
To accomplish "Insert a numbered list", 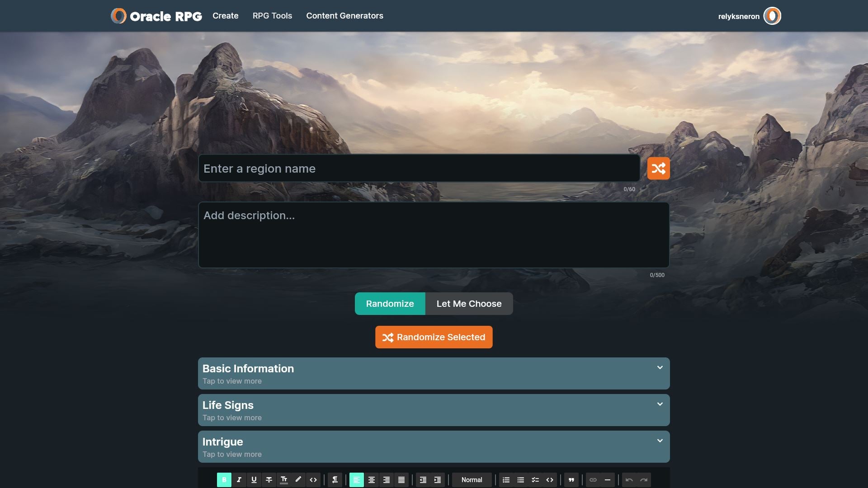I will [506, 480].
